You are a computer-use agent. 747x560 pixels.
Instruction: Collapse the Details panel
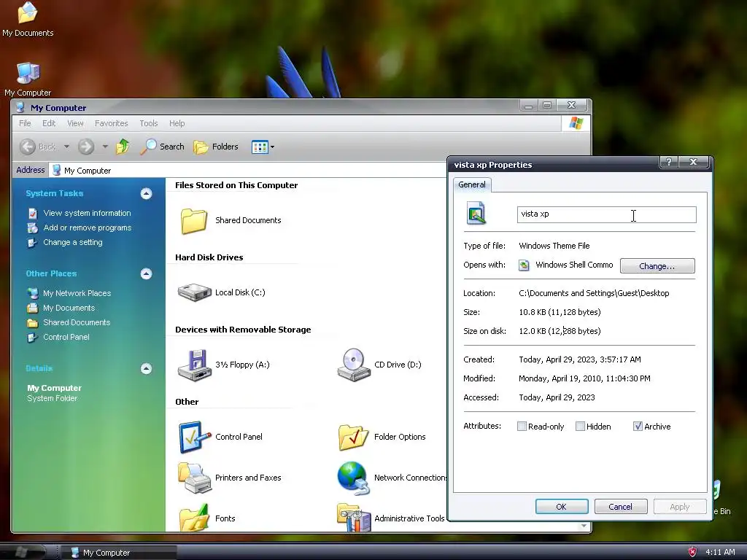[x=146, y=368]
